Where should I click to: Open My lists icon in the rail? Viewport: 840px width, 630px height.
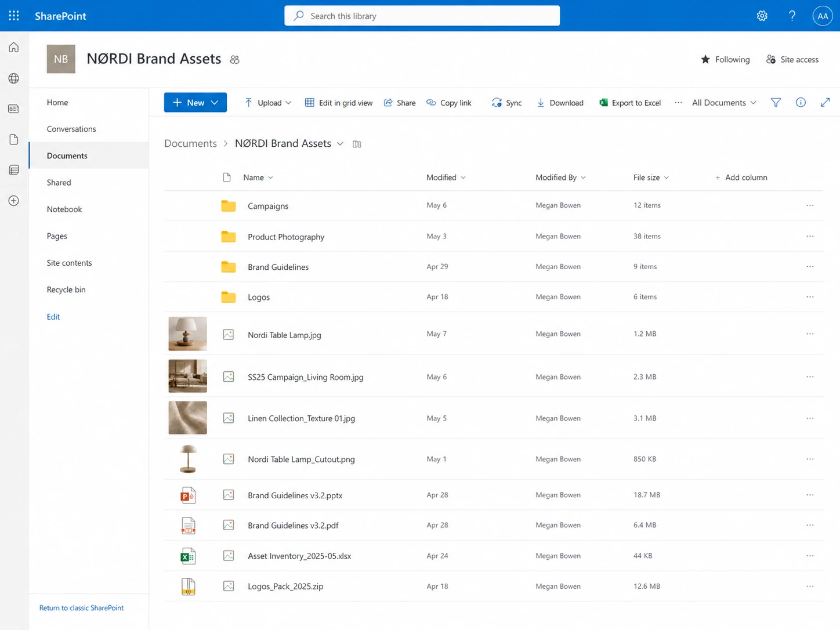click(x=14, y=170)
